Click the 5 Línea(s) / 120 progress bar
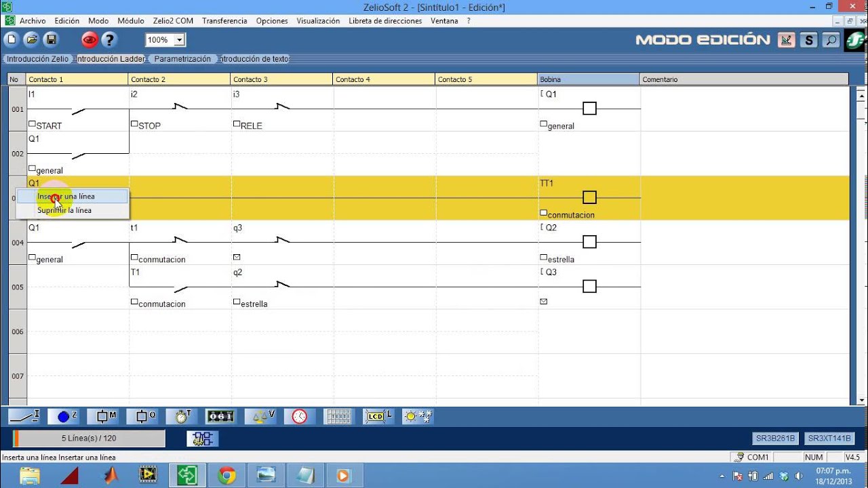Viewport: 868px width, 488px height. [x=89, y=439]
